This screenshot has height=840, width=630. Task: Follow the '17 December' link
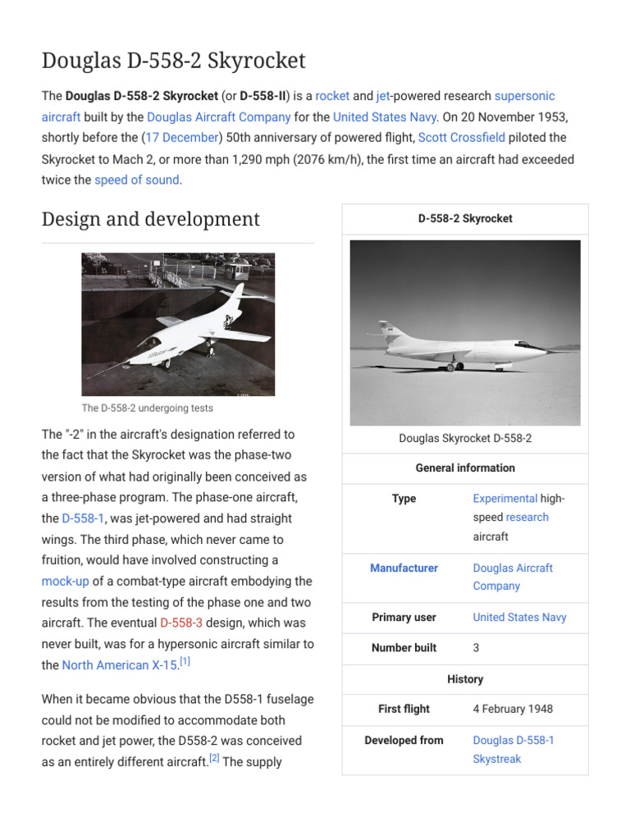pyautogui.click(x=182, y=138)
